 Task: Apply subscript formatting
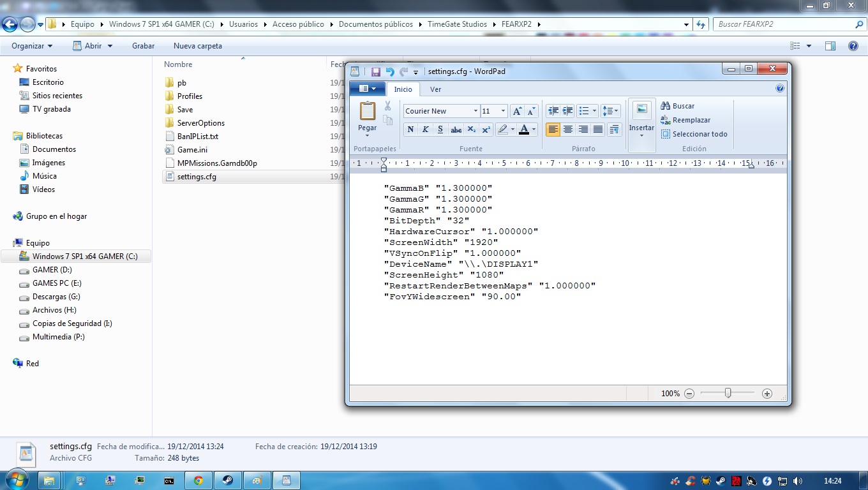(472, 130)
